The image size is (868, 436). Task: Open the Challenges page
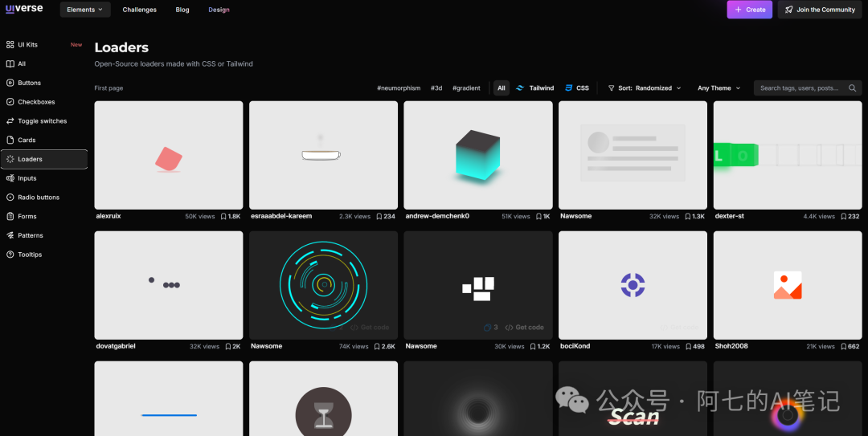pos(140,10)
